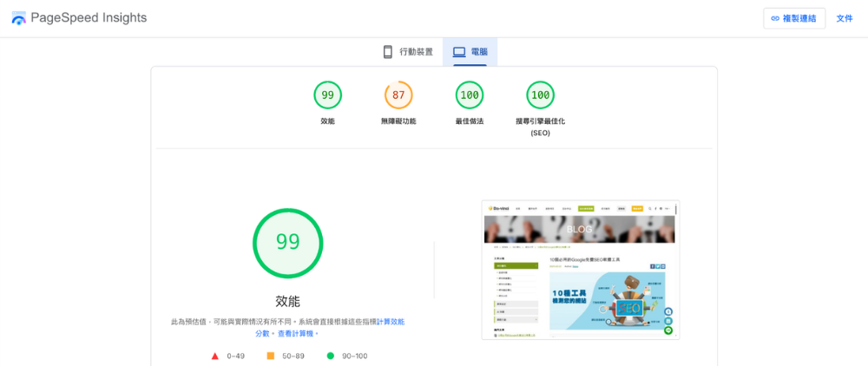Image resolution: width=868 pixels, height=366 pixels.
Task: Click the link chain icon in 複製連結
Action: (775, 18)
